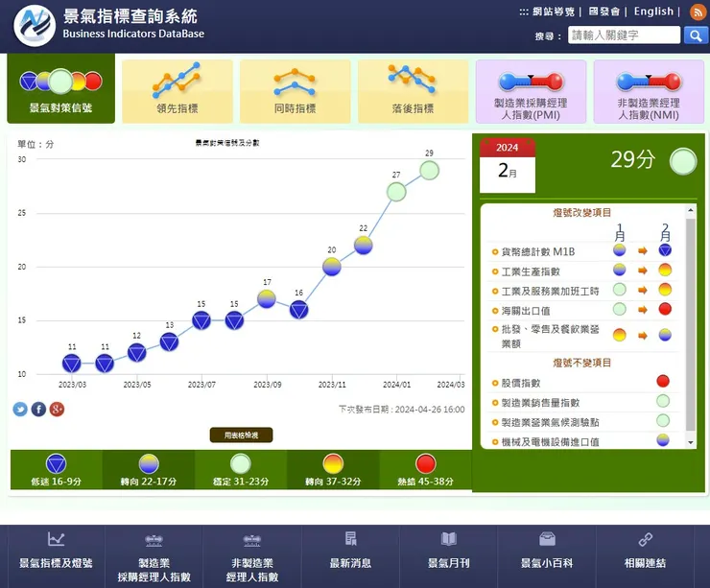The width and height of the screenshot is (710, 588).
Task: Open the 落後指標 tab
Action: 413,91
